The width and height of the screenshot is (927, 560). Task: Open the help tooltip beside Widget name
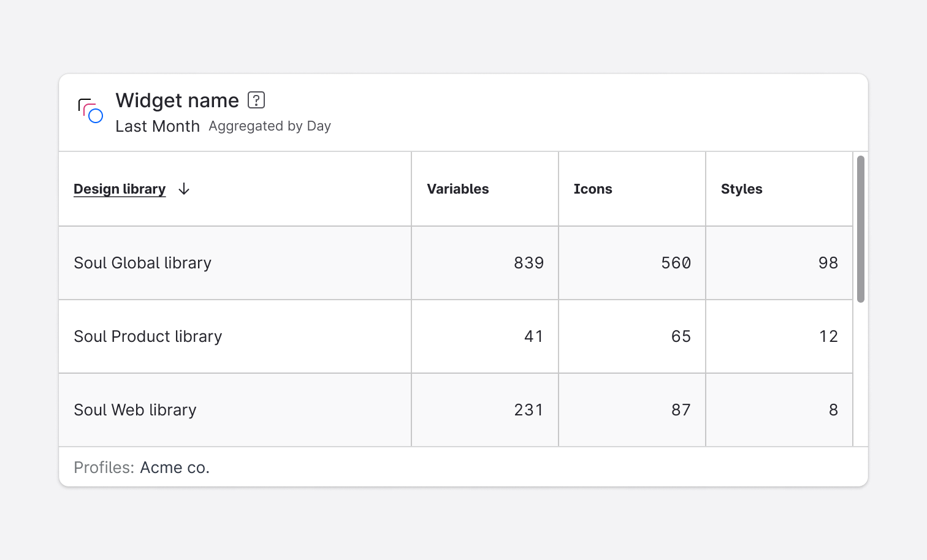click(256, 99)
